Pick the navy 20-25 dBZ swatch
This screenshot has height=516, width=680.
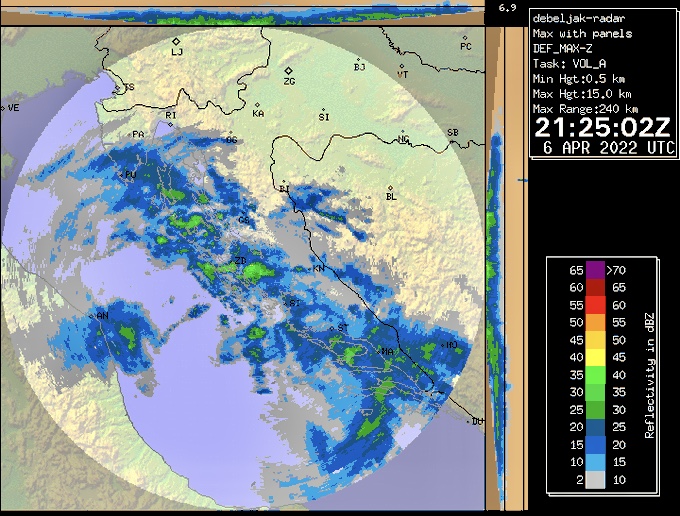[x=595, y=427]
